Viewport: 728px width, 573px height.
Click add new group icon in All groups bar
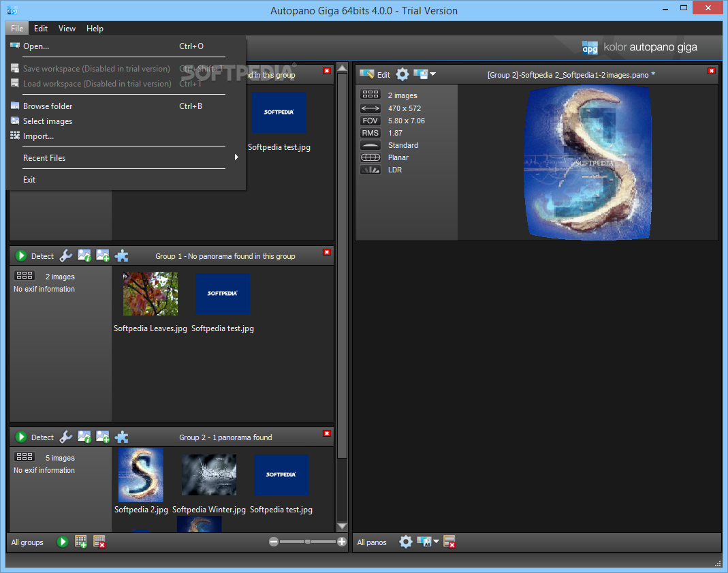(81, 542)
